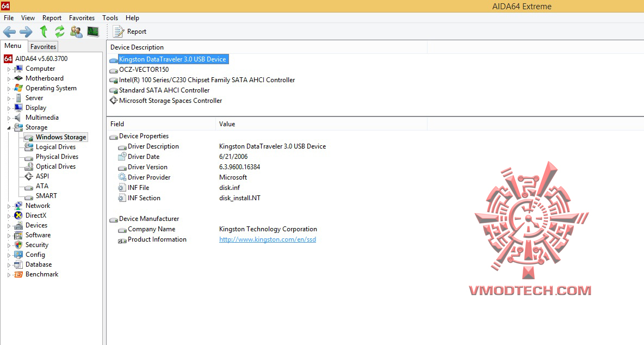Select ATA under Storage

tap(42, 186)
